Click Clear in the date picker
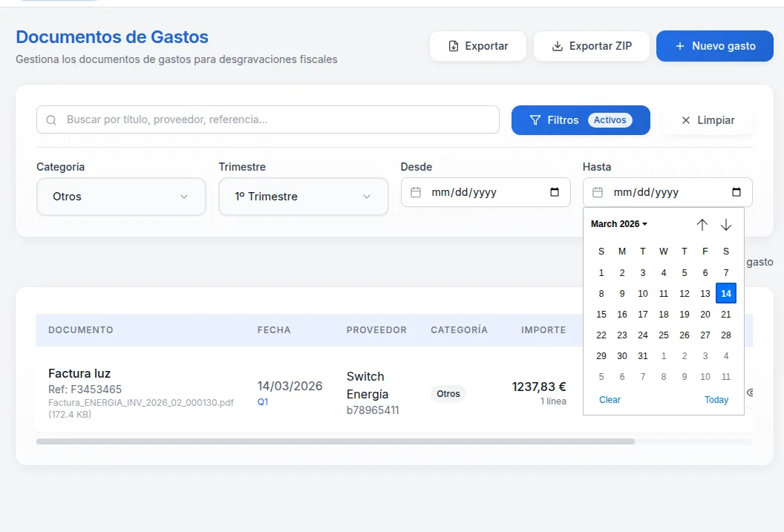 pos(610,399)
